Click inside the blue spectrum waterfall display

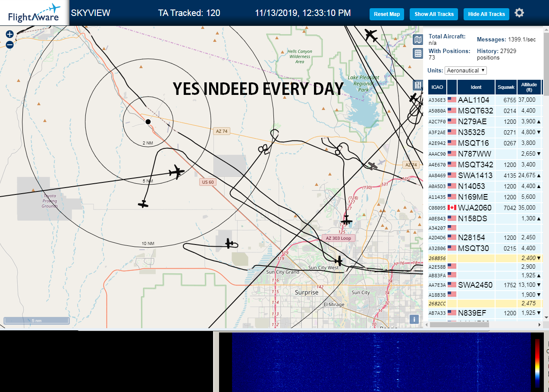tap(382, 362)
